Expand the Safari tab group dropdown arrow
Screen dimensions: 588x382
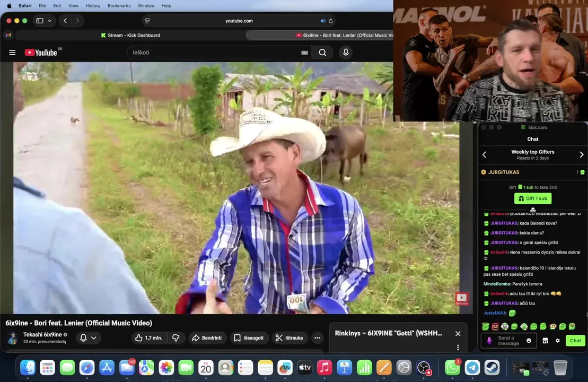49,21
